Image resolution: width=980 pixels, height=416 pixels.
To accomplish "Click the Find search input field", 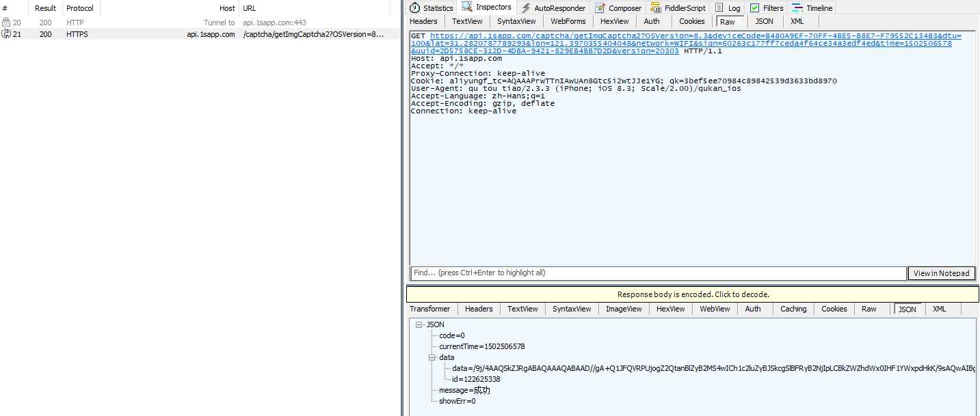I will pyautogui.click(x=658, y=273).
